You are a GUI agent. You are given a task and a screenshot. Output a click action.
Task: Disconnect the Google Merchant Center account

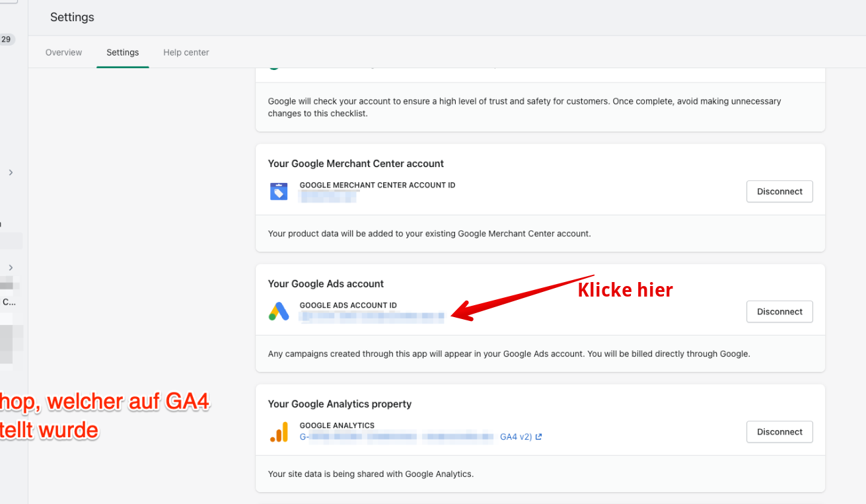(779, 192)
